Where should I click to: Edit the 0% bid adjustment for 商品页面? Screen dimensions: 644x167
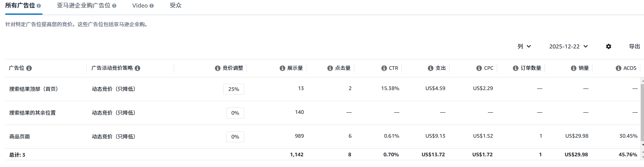pyautogui.click(x=235, y=137)
